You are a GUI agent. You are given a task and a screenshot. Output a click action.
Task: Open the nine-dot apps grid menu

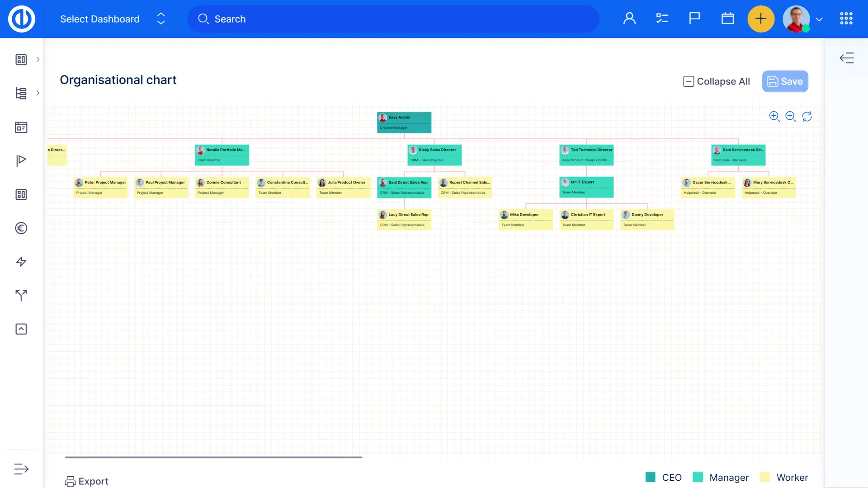coord(846,19)
